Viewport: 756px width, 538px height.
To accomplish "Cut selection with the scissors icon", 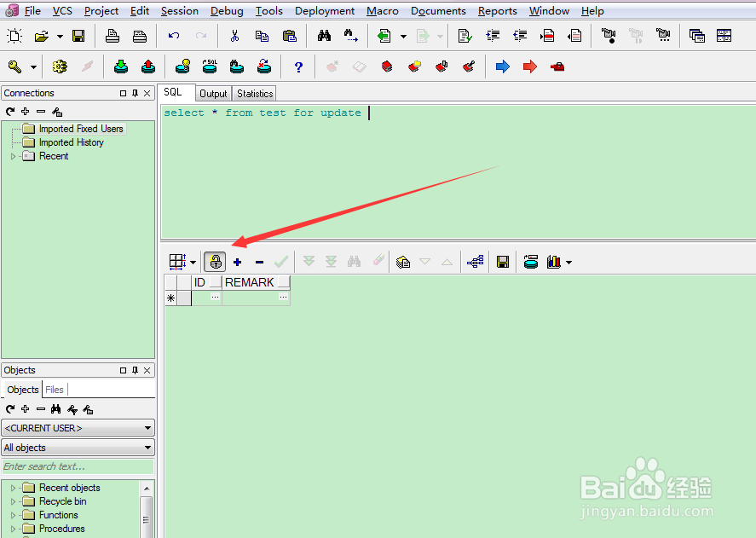I will [x=234, y=36].
